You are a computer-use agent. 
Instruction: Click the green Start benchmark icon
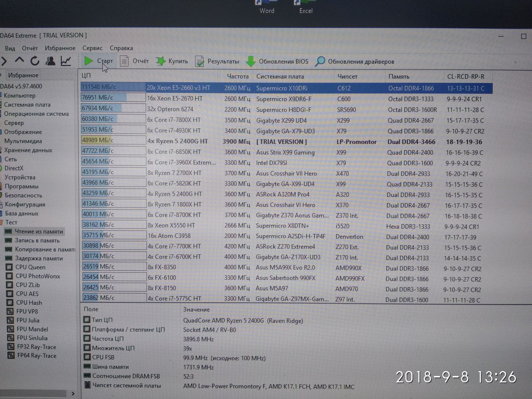pos(88,61)
